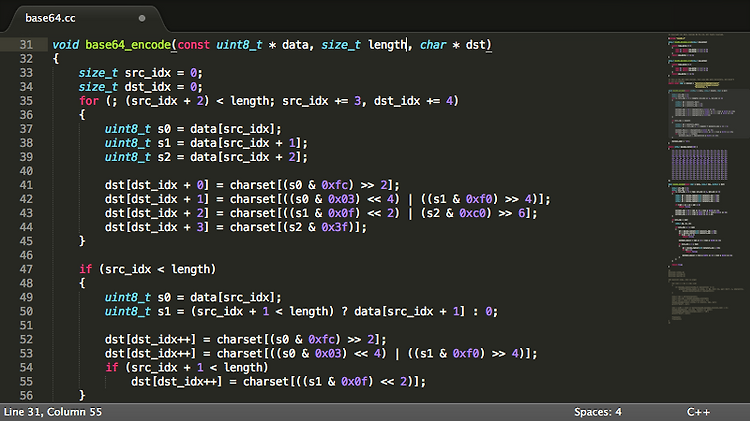Click line number 35 in the gutter
The image size is (750, 421).
(26, 101)
